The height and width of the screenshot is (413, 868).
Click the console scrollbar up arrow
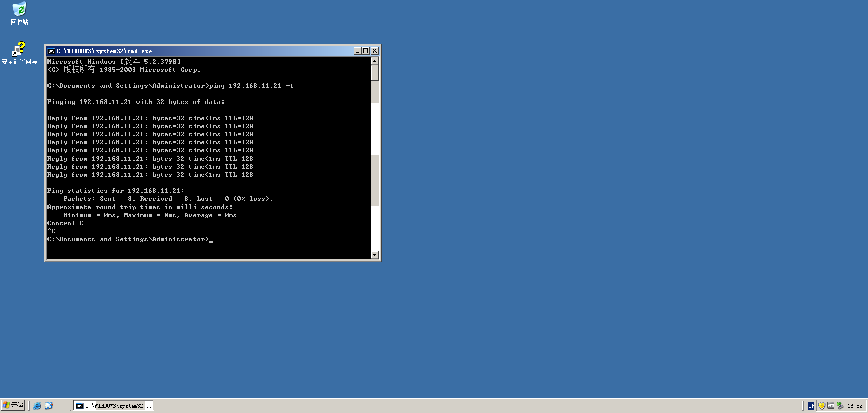[374, 61]
